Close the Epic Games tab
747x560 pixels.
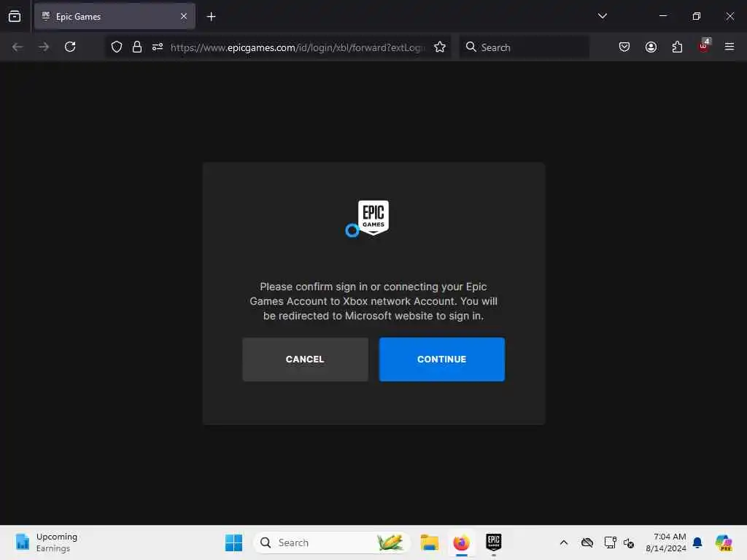pos(184,16)
